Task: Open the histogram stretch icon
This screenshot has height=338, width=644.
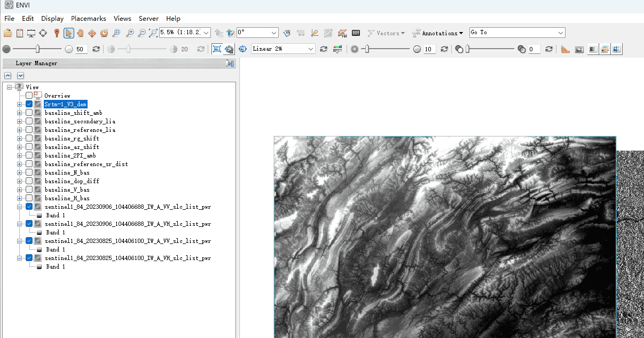Action: point(337,49)
